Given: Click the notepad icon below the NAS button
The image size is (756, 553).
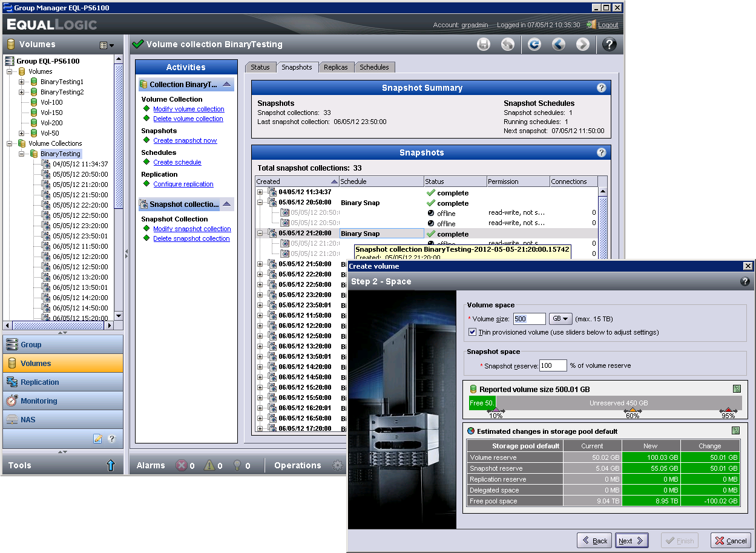Looking at the screenshot, I should pos(97,439).
